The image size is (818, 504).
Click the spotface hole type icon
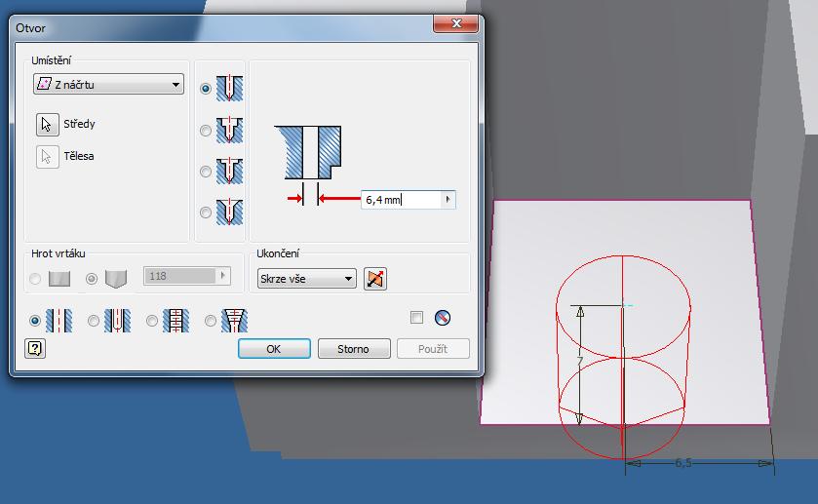[229, 171]
